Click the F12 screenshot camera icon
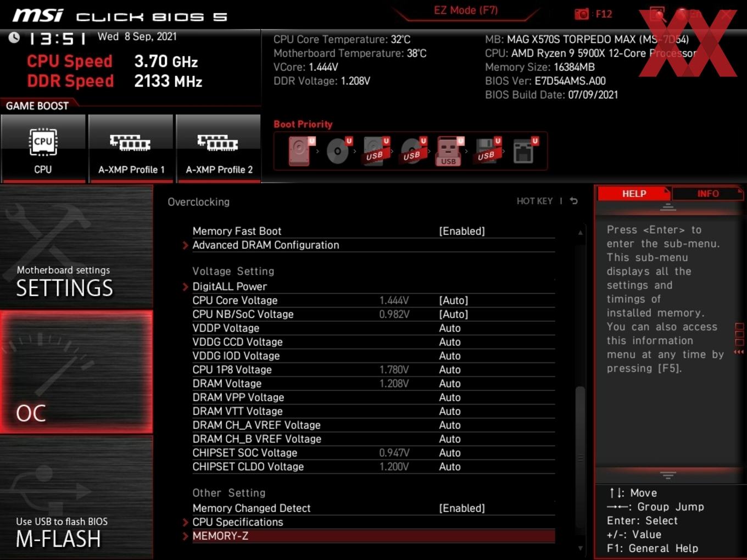Image resolution: width=747 pixels, height=560 pixels. coord(581,14)
